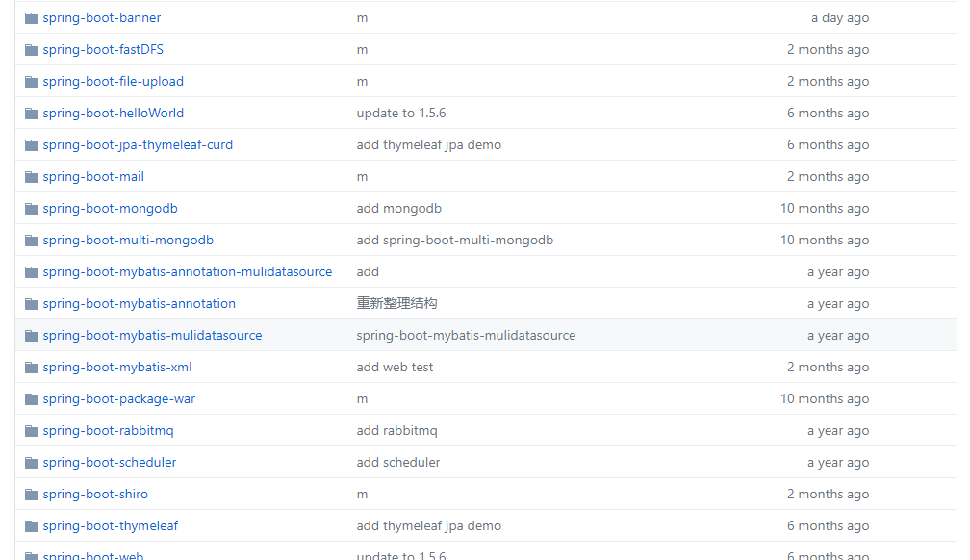Click 'a year ago' timestamp for spring-boot-scheduler
970x560 pixels.
[838, 462]
